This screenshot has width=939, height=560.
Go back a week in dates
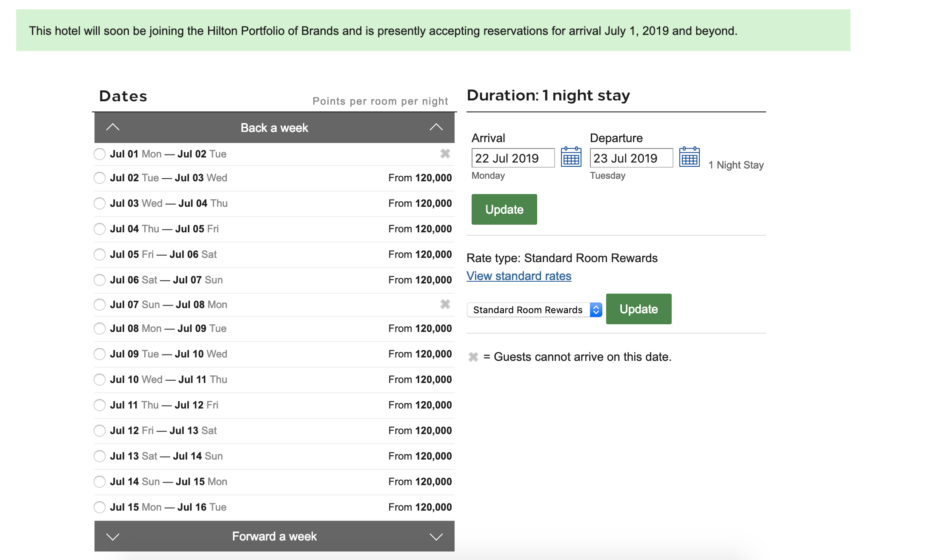[x=274, y=128]
